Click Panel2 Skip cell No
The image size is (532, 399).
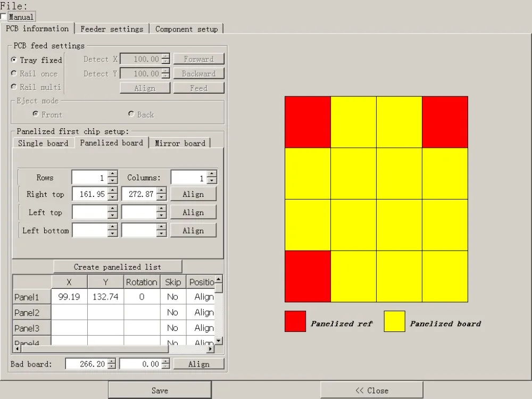coord(173,312)
